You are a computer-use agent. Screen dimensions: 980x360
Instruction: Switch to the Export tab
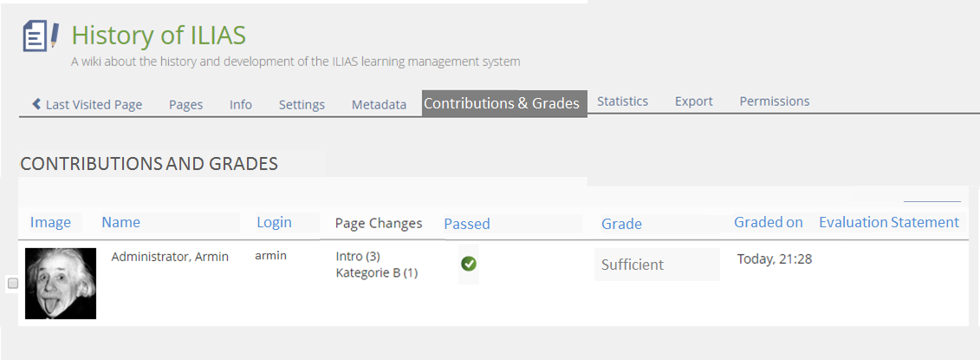[x=693, y=101]
